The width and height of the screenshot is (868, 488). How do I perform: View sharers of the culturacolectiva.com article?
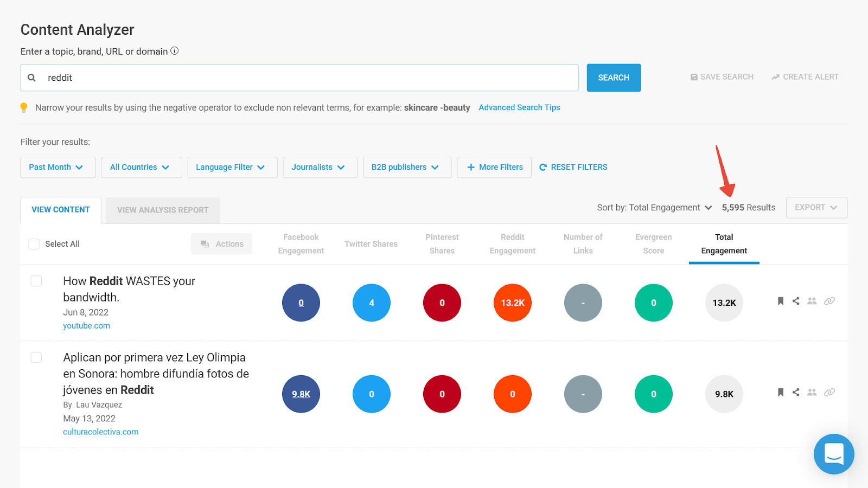tap(812, 392)
